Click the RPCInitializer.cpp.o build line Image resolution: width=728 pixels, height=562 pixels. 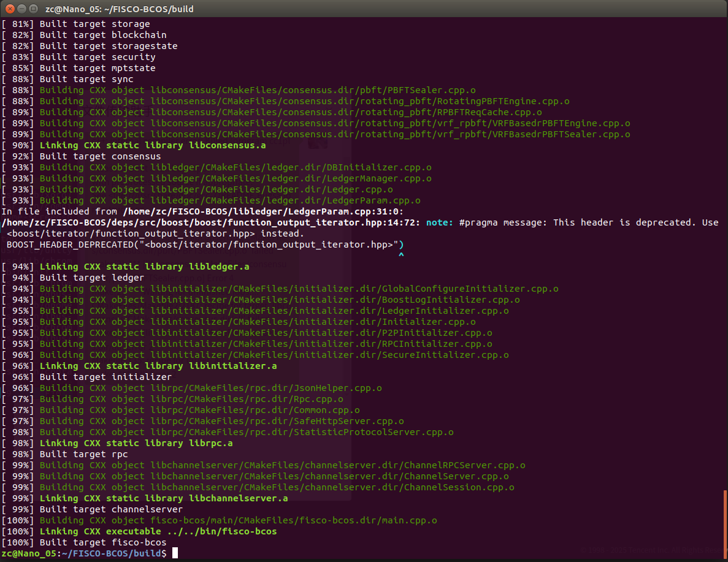point(247,344)
